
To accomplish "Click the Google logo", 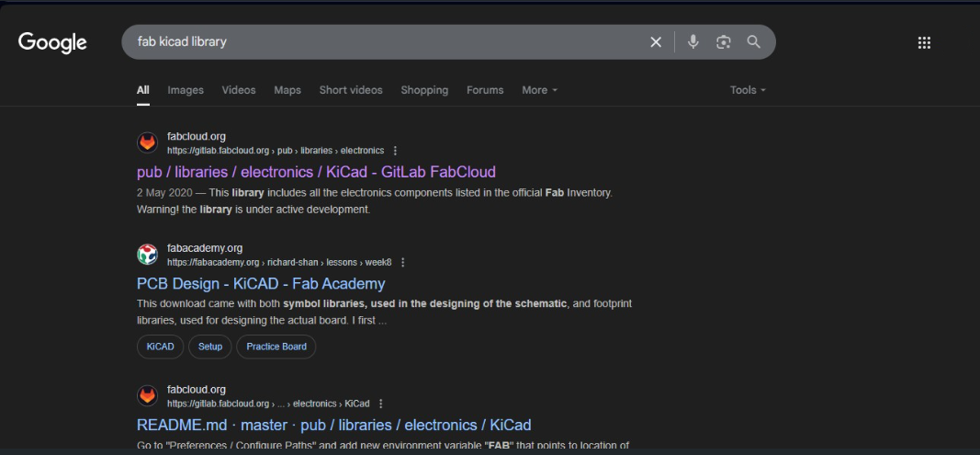I will click(x=52, y=42).
